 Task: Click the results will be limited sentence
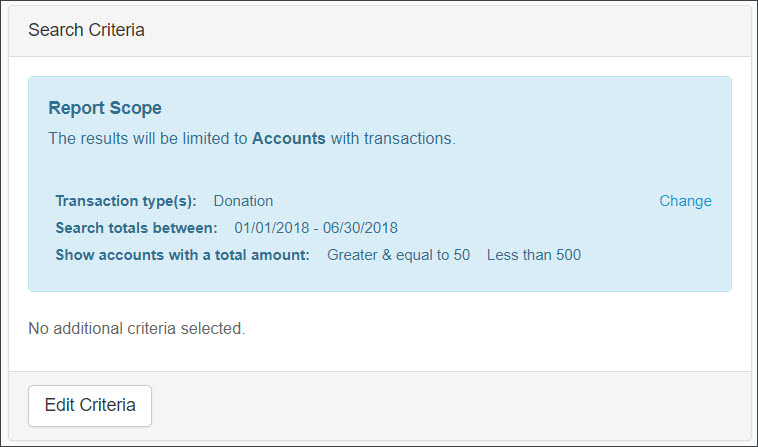[252, 139]
